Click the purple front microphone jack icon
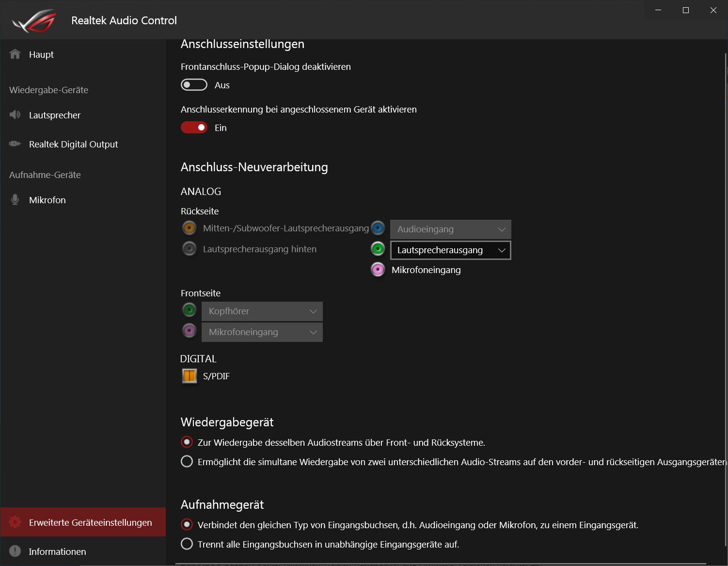The height and width of the screenshot is (566, 728). (189, 331)
